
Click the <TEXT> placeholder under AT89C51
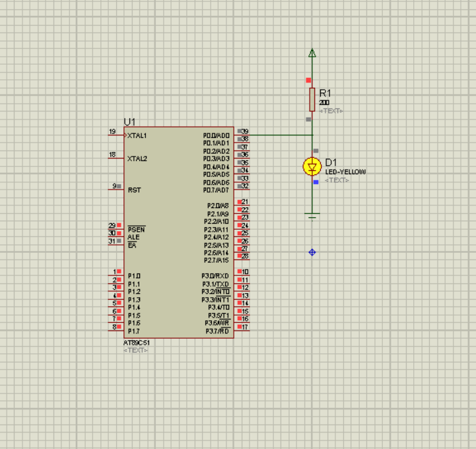coord(136,351)
